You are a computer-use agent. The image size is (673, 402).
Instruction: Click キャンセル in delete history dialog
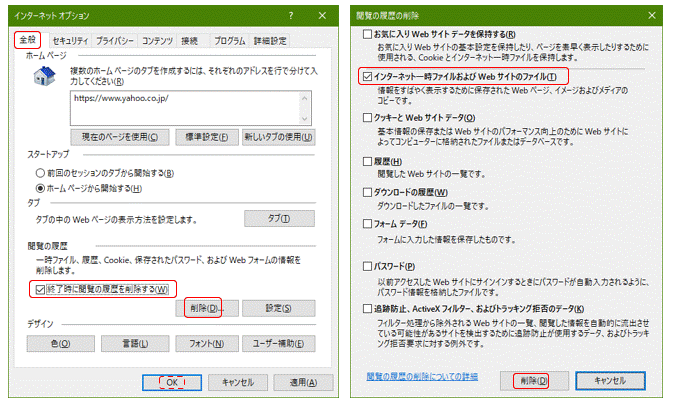[x=609, y=381]
